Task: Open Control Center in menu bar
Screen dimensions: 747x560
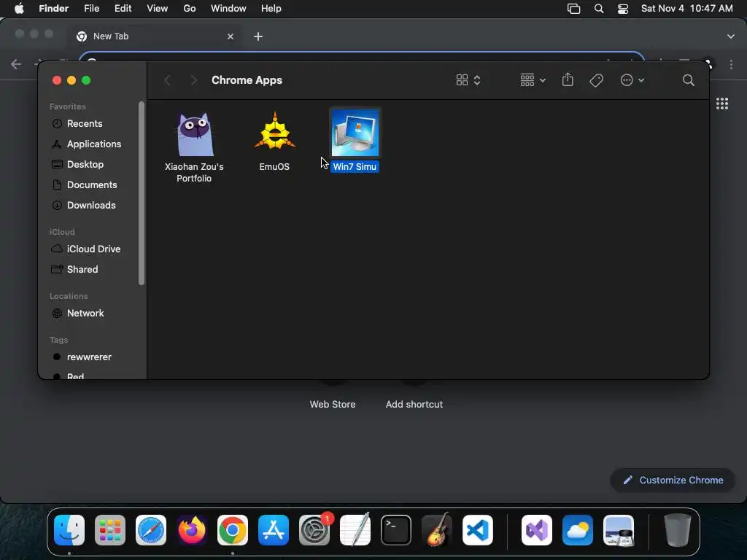Action: pos(623,9)
